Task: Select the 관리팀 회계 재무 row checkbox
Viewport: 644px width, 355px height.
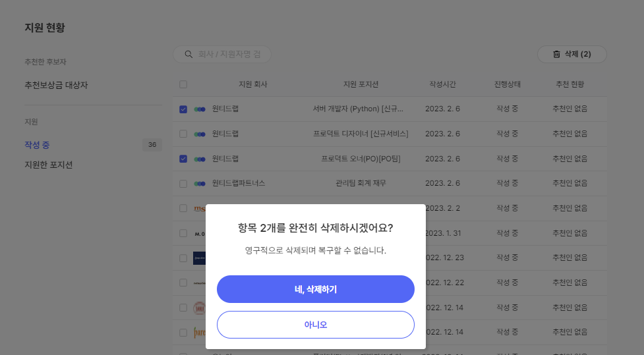Action: click(183, 184)
